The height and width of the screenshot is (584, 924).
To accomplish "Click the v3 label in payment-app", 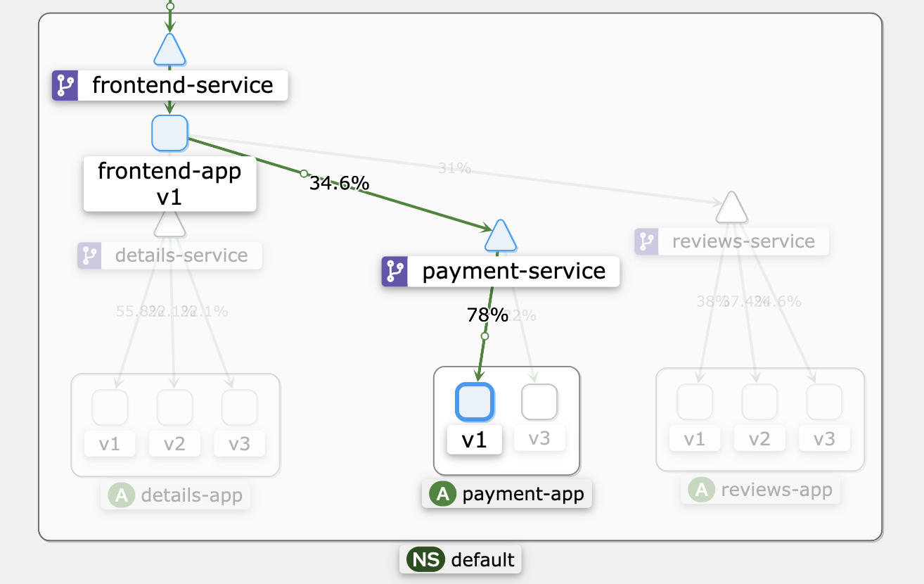I will pos(539,438).
